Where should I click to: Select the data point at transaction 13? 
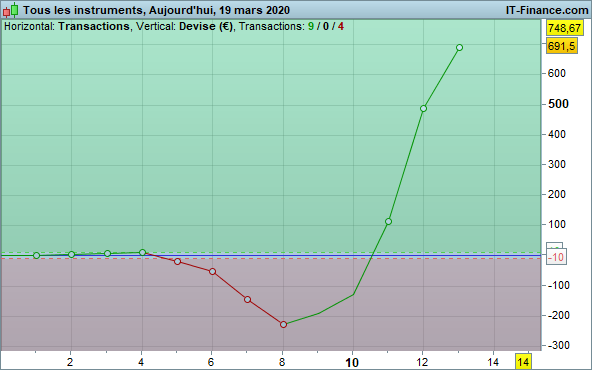coord(459,48)
